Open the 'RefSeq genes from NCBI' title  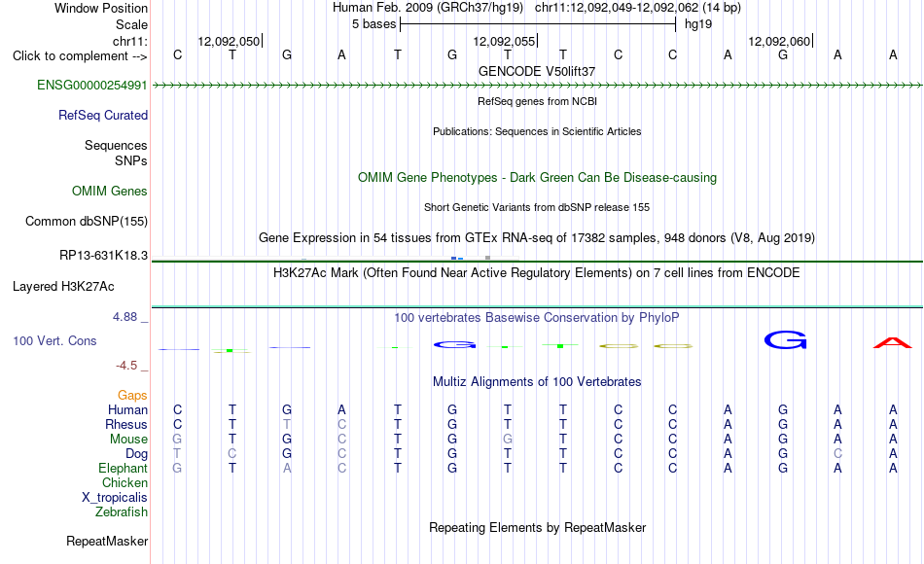pos(538,101)
